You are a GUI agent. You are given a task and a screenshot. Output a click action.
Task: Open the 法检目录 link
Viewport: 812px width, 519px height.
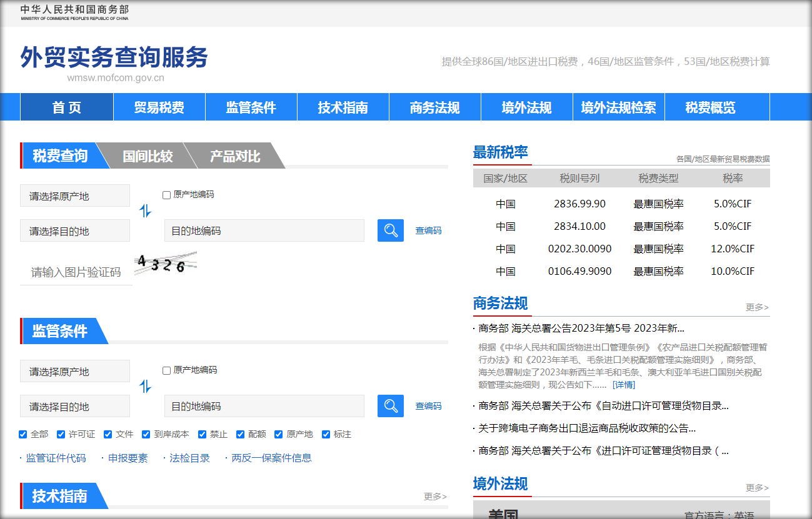tap(190, 458)
